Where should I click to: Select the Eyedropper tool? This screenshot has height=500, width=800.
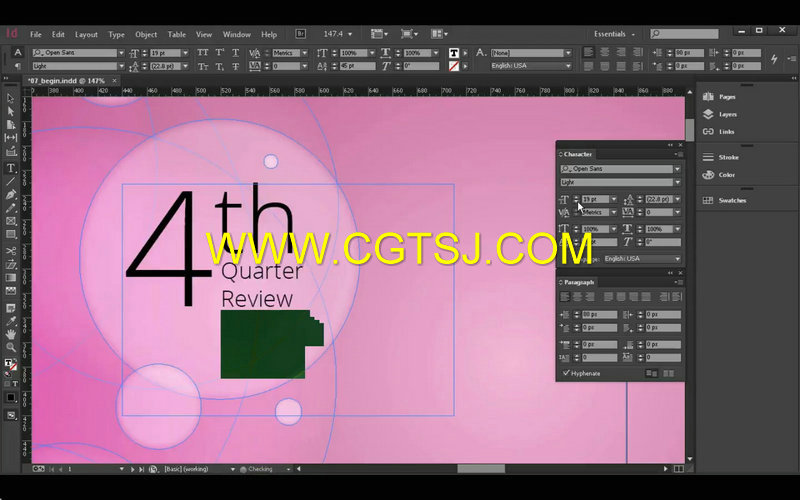tap(11, 321)
